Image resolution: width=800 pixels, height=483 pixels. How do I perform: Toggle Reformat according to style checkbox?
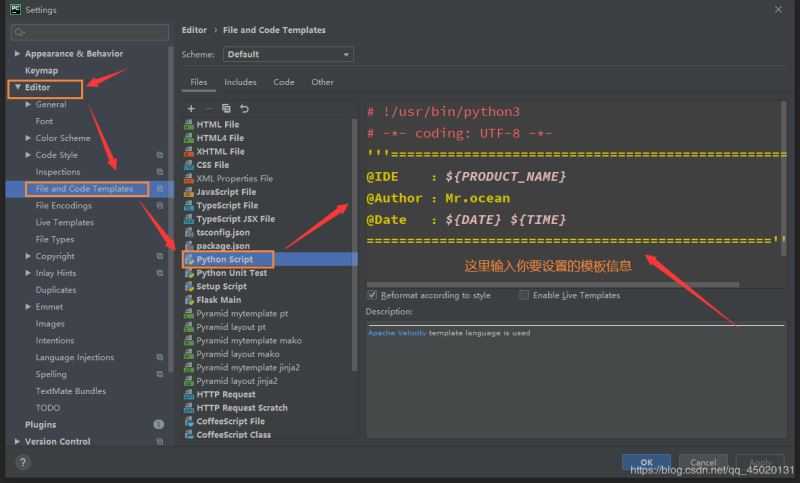point(372,295)
